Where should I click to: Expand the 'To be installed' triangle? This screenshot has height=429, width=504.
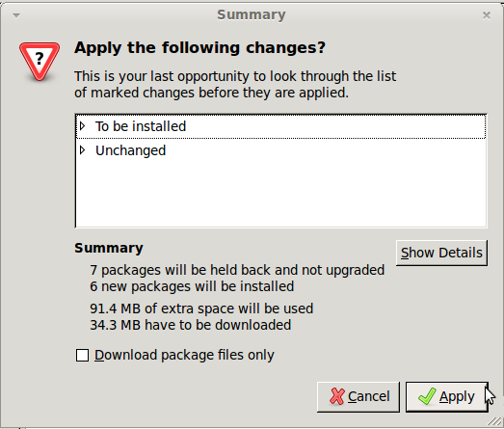click(83, 125)
